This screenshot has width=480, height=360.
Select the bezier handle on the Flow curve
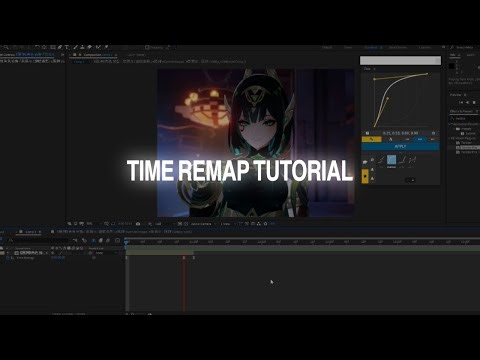[x=387, y=98]
